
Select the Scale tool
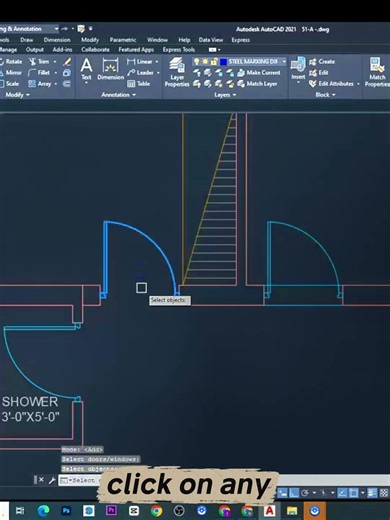[10, 84]
